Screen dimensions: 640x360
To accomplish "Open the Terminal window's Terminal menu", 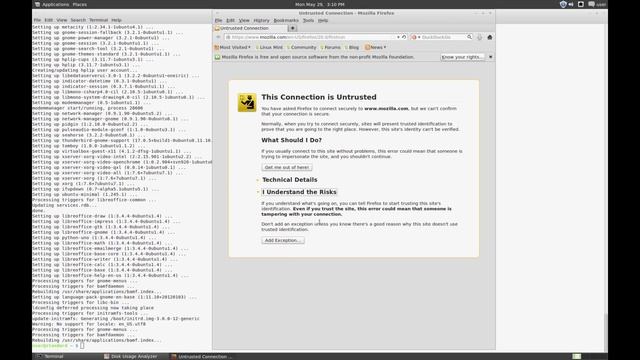I will point(98,20).
